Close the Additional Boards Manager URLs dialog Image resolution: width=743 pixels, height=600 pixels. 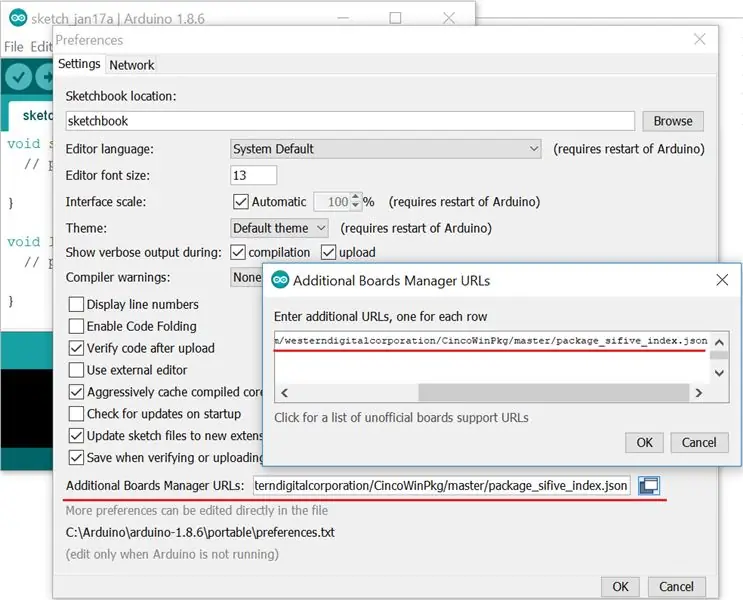coord(722,280)
